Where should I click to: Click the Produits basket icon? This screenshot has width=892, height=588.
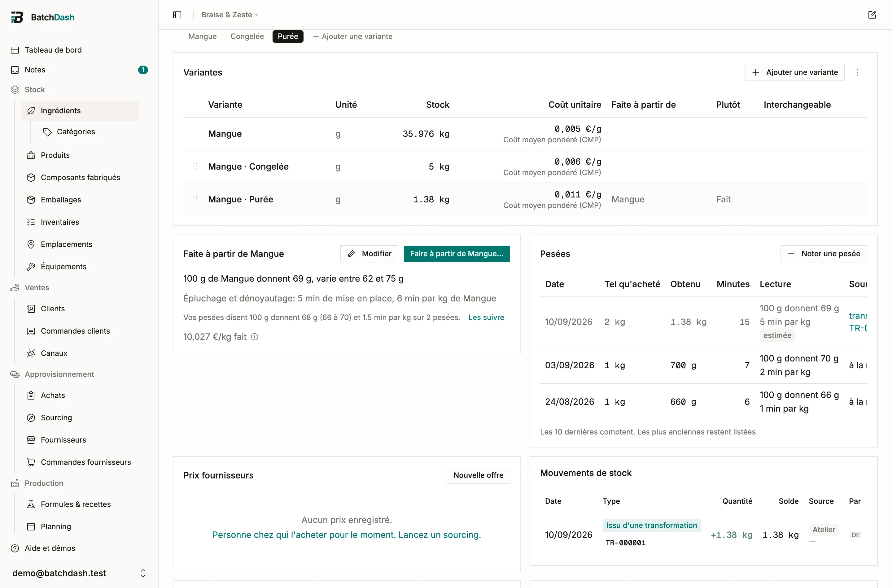point(31,155)
